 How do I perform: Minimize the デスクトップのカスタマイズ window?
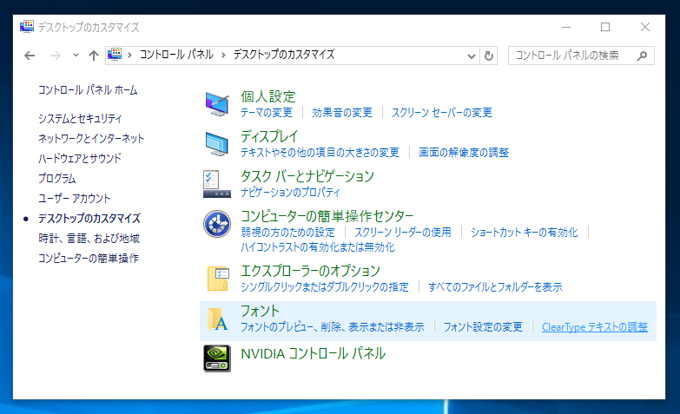pos(566,27)
